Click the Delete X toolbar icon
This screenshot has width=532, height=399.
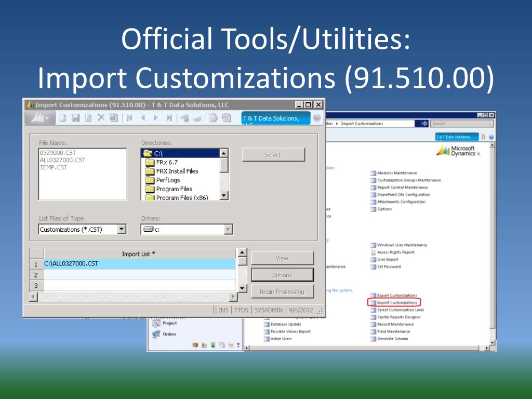tap(101, 118)
